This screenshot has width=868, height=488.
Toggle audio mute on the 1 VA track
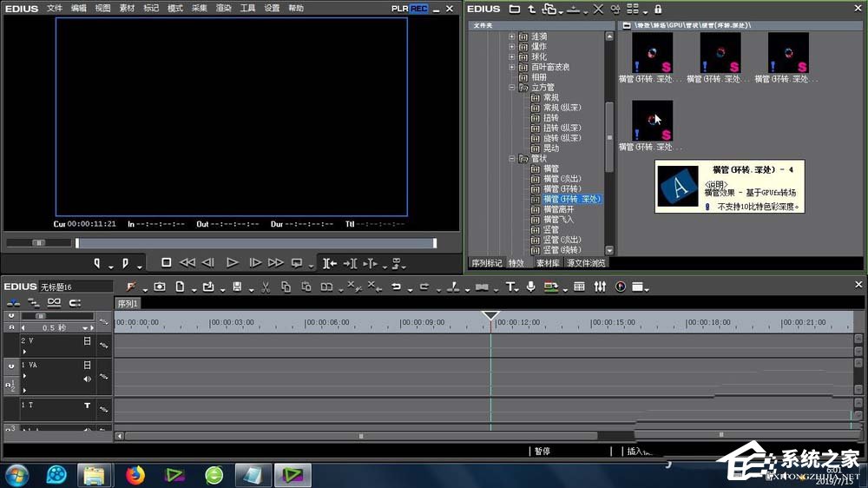87,379
